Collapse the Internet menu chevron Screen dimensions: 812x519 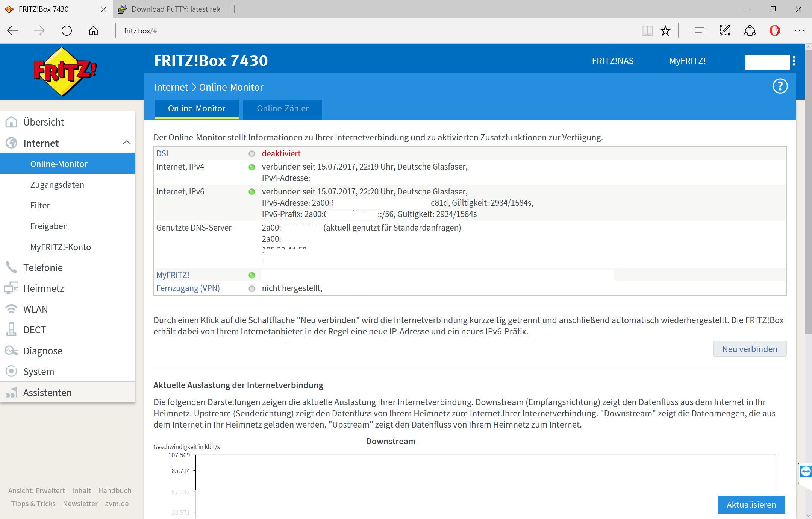(x=127, y=143)
